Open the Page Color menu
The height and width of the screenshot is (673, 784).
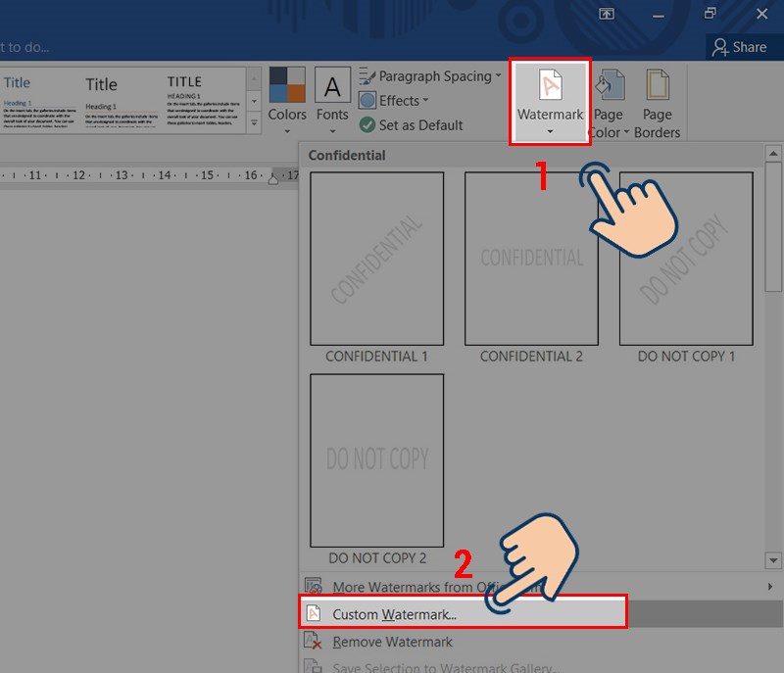pyautogui.click(x=609, y=104)
